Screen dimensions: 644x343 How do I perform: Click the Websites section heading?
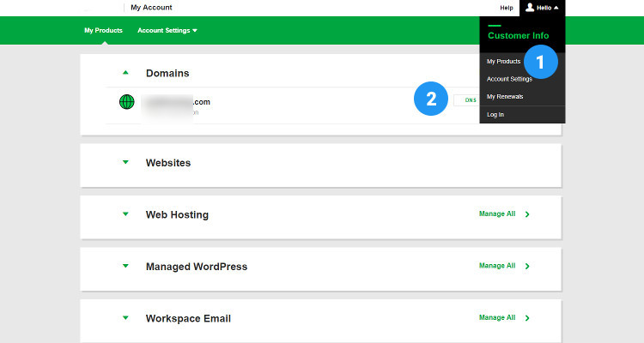(168, 163)
